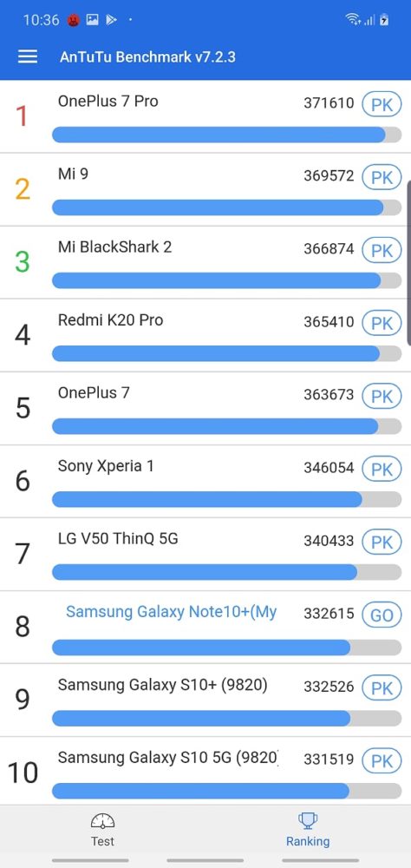The width and height of the screenshot is (411, 868).
Task: Switch to the Test tab label
Action: [x=102, y=841]
